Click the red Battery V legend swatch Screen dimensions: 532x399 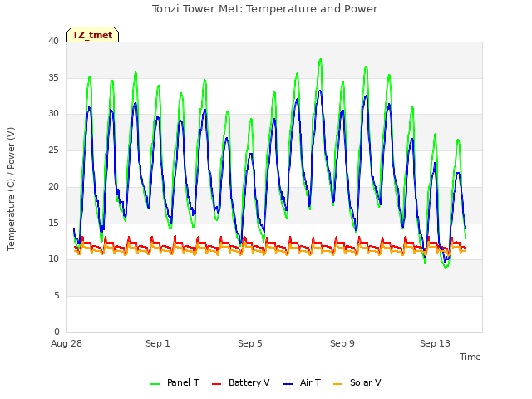(216, 384)
